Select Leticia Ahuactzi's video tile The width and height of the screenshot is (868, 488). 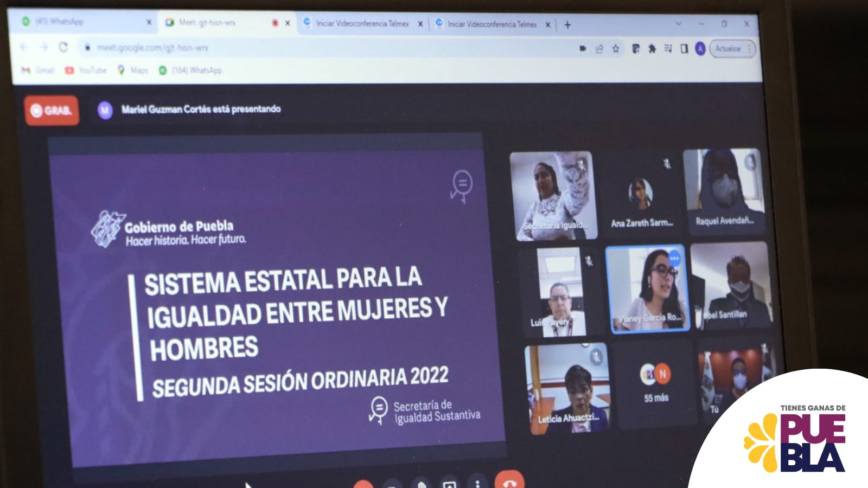[567, 388]
